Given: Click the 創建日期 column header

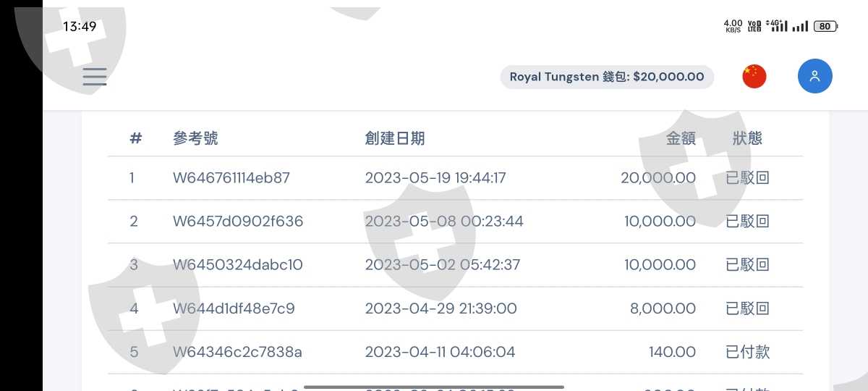Looking at the screenshot, I should point(394,138).
